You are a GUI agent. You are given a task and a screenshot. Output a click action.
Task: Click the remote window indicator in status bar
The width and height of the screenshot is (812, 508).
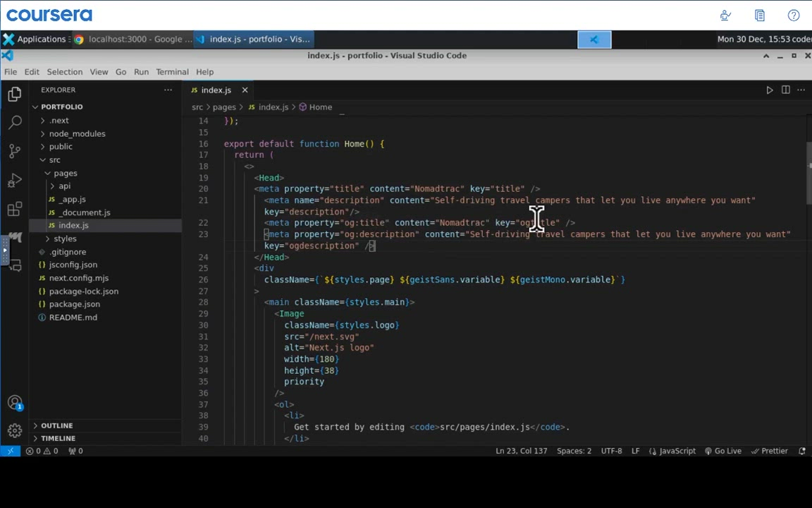pos(11,451)
